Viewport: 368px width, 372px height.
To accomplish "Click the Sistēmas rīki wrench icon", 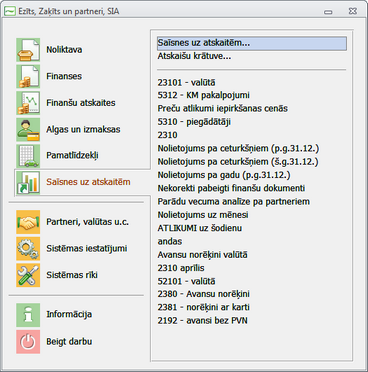I will 28,275.
